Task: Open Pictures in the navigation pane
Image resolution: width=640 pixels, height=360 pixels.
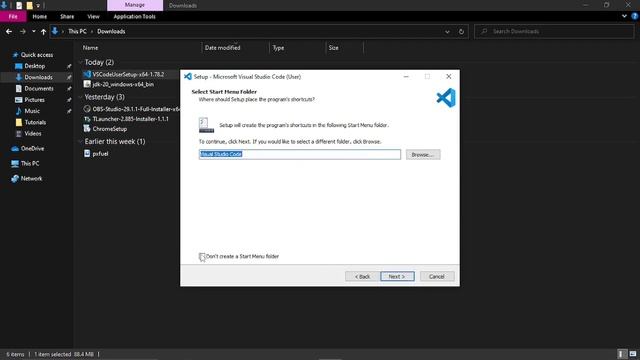Action: [34, 100]
